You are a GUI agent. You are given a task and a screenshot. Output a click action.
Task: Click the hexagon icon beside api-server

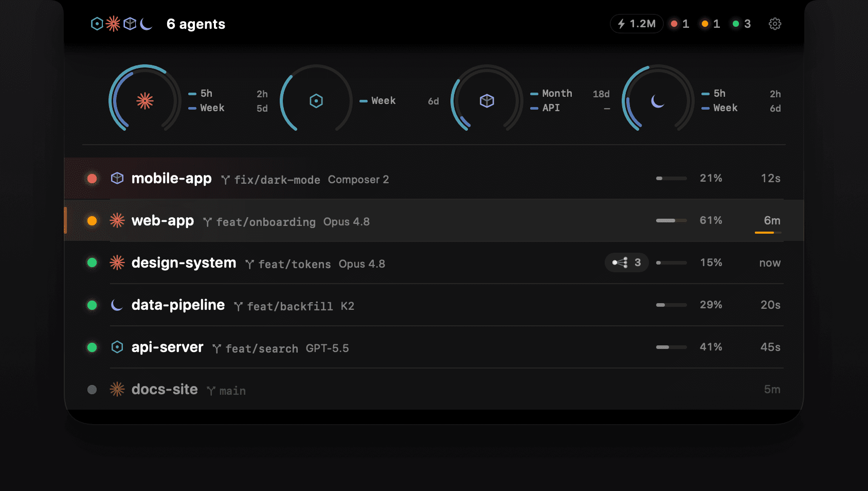click(117, 347)
